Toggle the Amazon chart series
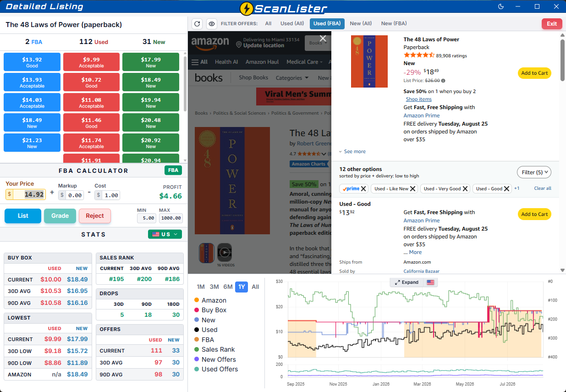The width and height of the screenshot is (566, 392). coord(210,300)
